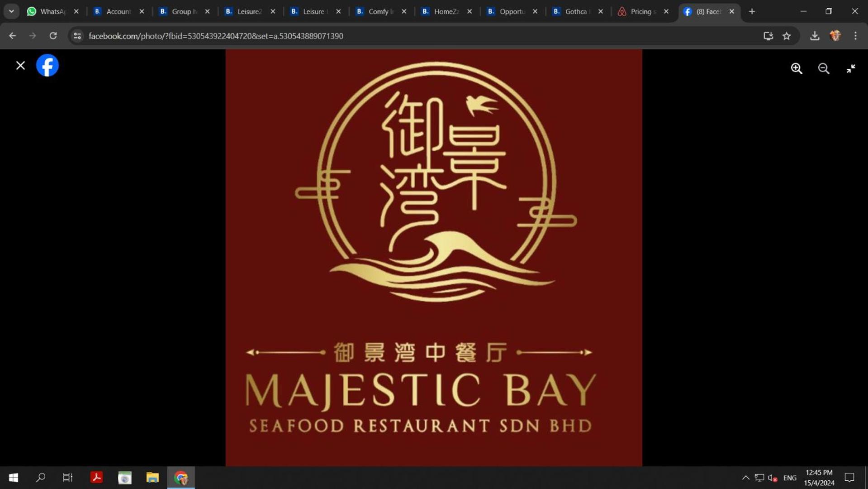The height and width of the screenshot is (489, 868).
Task: Toggle muted volume icon in tray
Action: (773, 478)
